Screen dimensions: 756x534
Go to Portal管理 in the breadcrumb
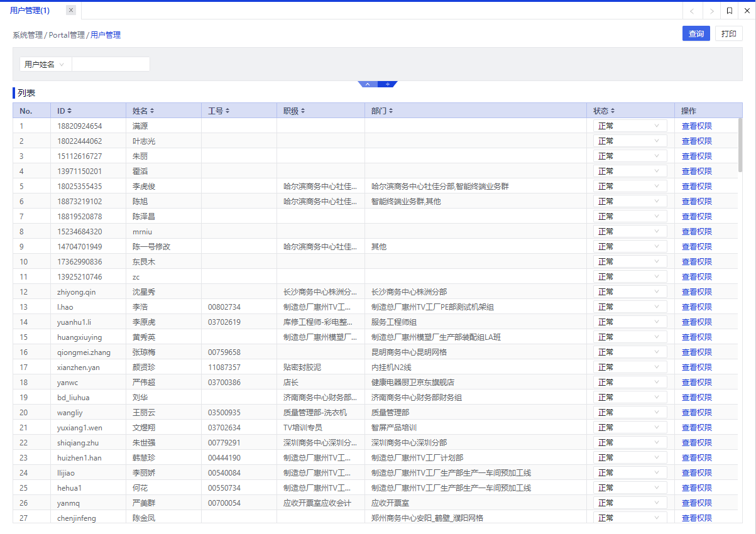click(67, 35)
